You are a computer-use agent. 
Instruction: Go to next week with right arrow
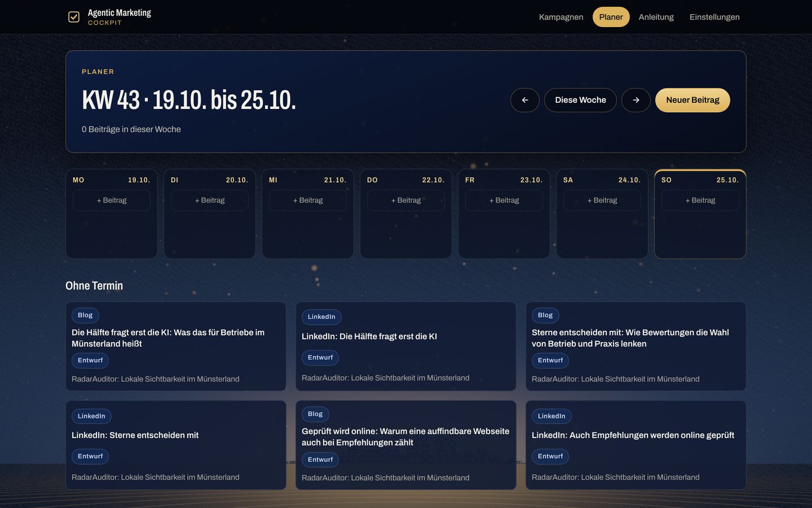tap(636, 100)
